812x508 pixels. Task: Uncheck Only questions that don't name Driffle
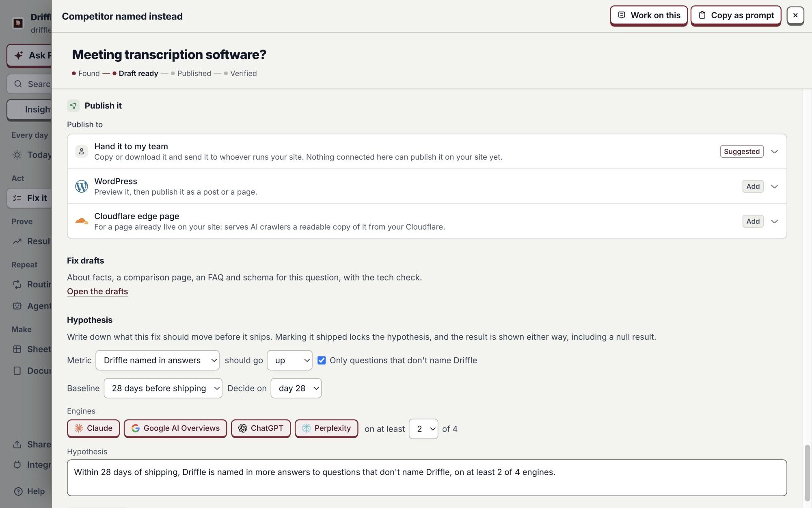322,360
